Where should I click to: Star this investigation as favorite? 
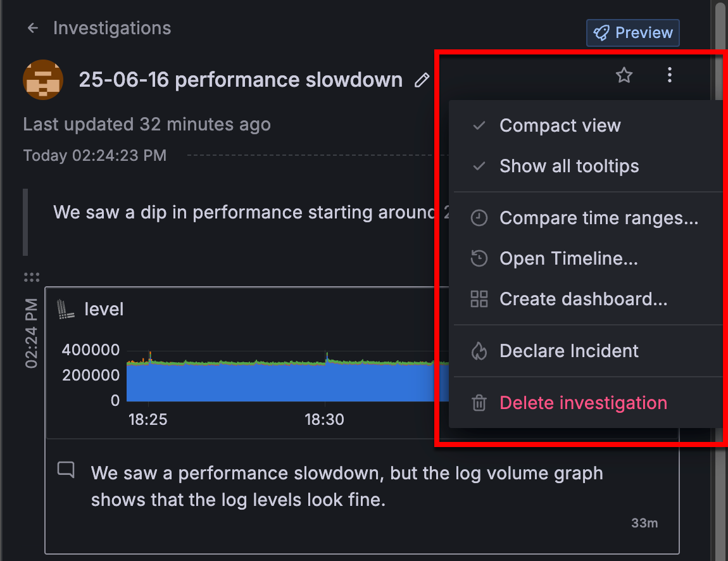pos(624,76)
